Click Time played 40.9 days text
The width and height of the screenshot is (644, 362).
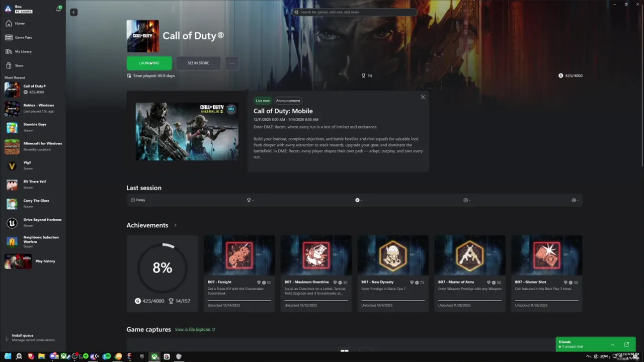(153, 76)
